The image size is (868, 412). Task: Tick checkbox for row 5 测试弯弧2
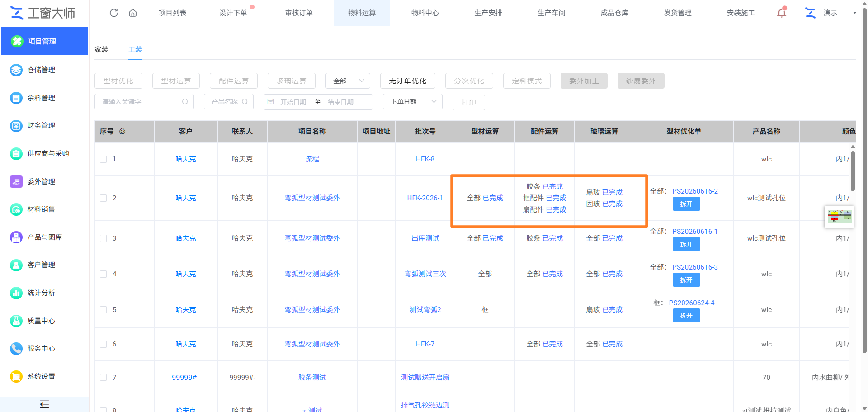(104, 310)
